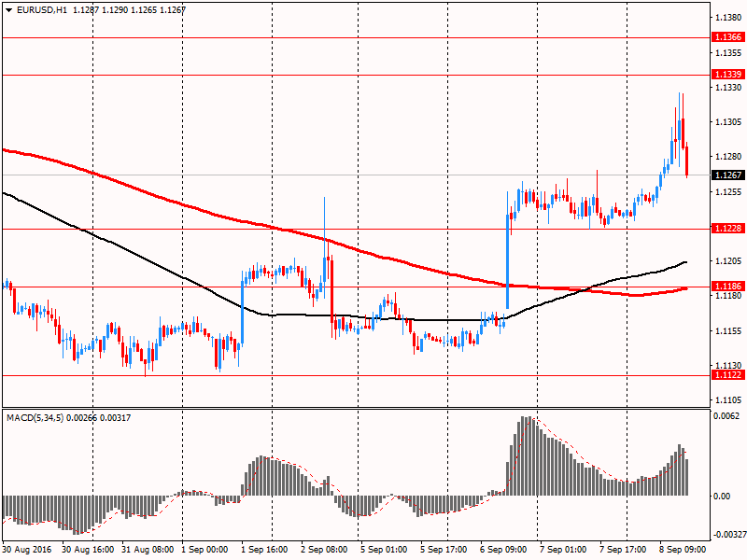
Task: Click the MACD scale value -0.00327
Action: click(x=729, y=535)
